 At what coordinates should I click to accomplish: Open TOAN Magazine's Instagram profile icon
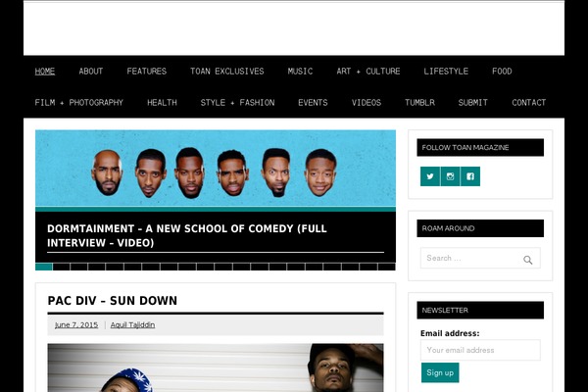click(x=450, y=176)
